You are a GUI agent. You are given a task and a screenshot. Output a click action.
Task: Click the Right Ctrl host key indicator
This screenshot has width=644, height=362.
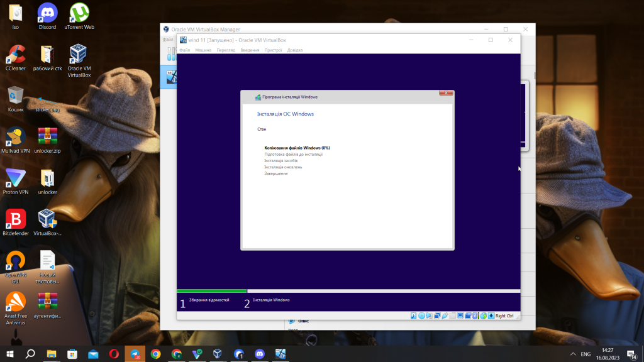pyautogui.click(x=504, y=316)
